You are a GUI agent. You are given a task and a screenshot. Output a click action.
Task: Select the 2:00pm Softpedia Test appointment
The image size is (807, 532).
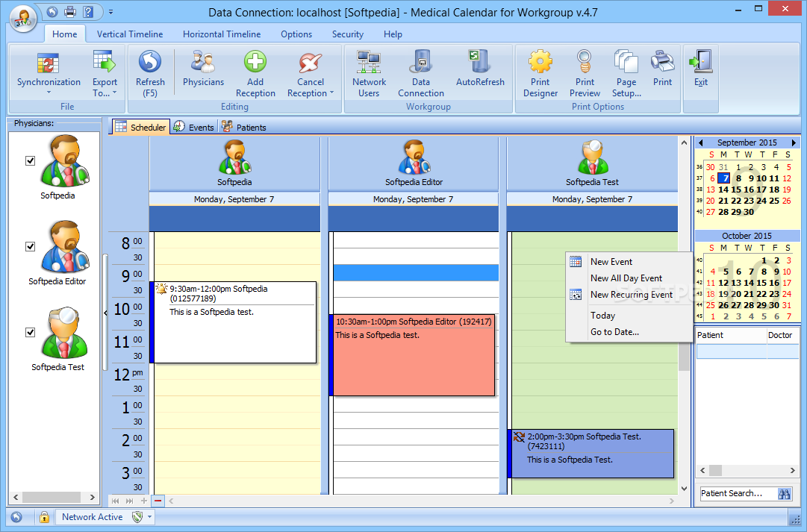[591, 453]
